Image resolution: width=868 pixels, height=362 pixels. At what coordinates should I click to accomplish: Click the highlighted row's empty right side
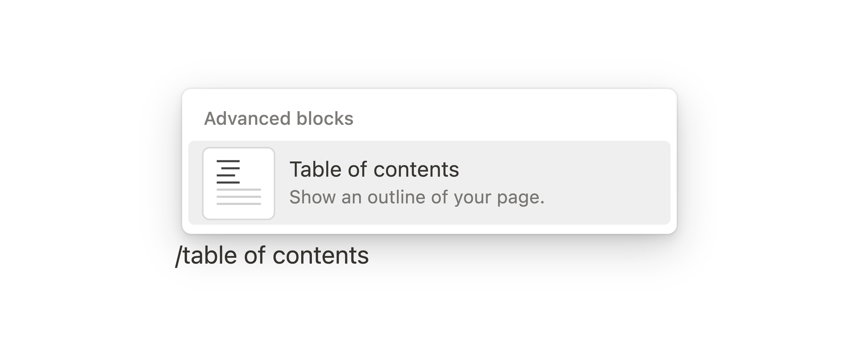606,183
